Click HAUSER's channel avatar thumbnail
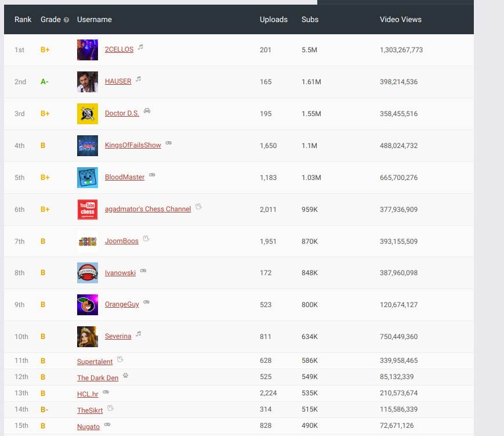This screenshot has height=436, width=504. coord(87,81)
